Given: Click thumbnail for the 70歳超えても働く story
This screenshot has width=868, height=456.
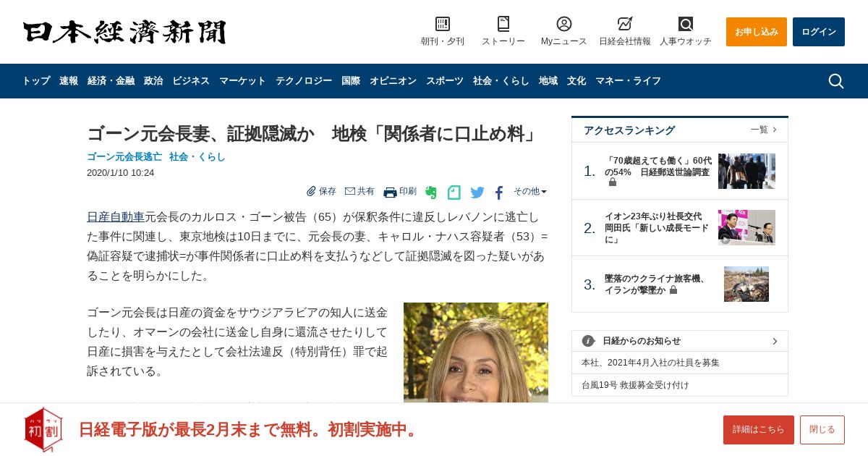Looking at the screenshot, I should (x=746, y=171).
